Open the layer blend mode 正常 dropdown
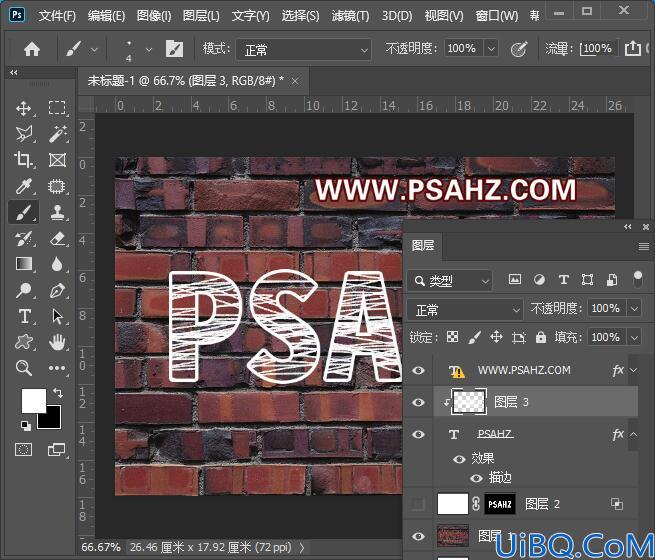 pos(465,310)
